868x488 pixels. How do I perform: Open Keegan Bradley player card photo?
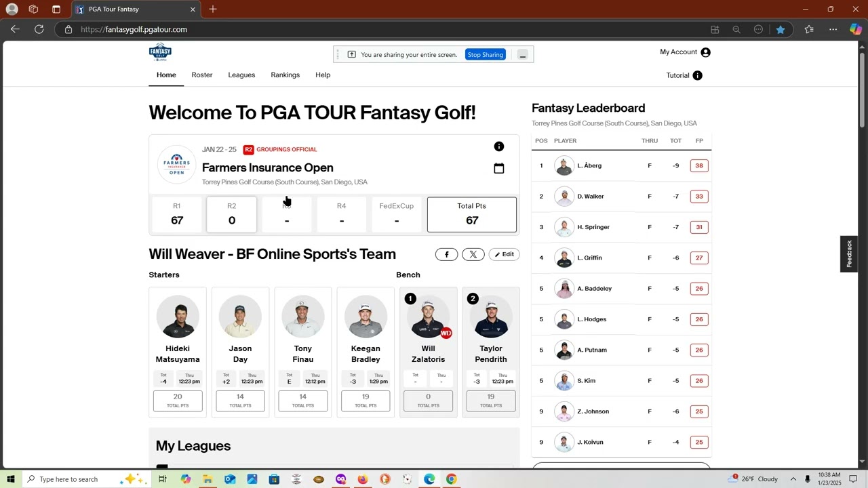[x=366, y=317]
